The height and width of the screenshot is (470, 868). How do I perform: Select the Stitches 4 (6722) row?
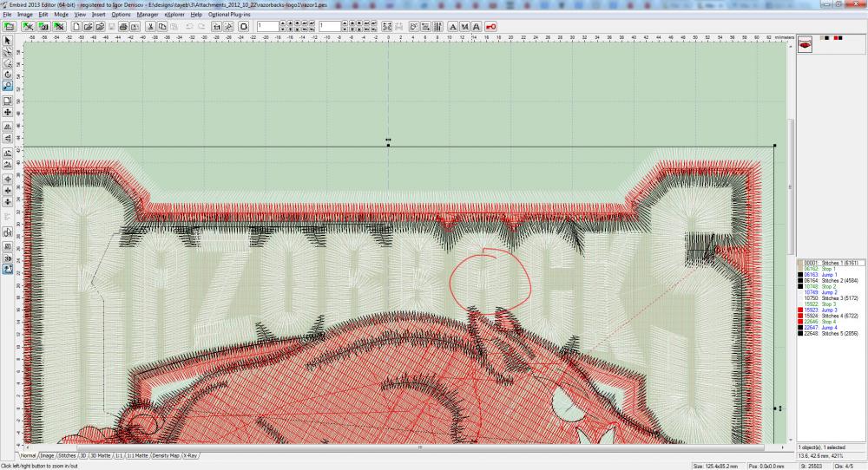coord(831,316)
